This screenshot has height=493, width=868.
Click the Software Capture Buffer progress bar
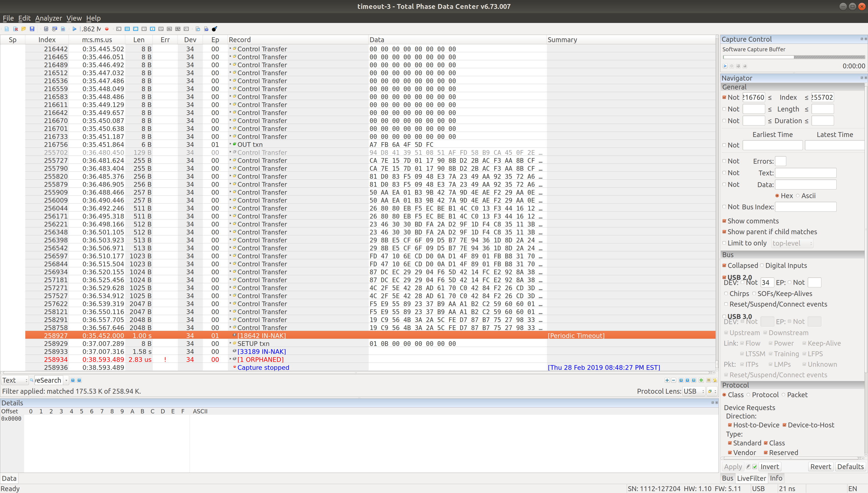[794, 57]
